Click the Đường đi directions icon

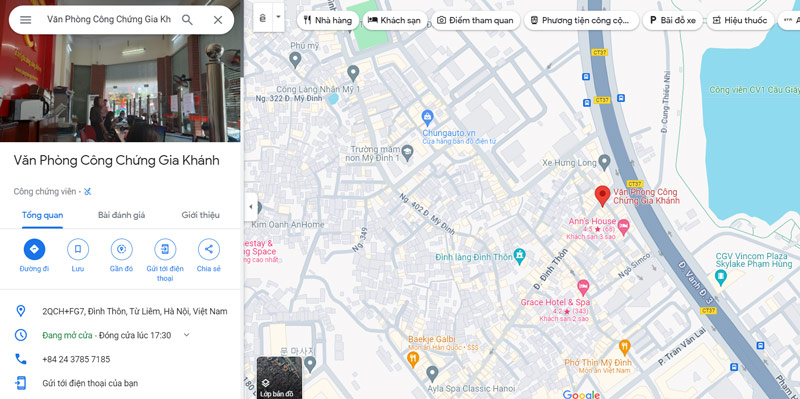pyautogui.click(x=34, y=249)
